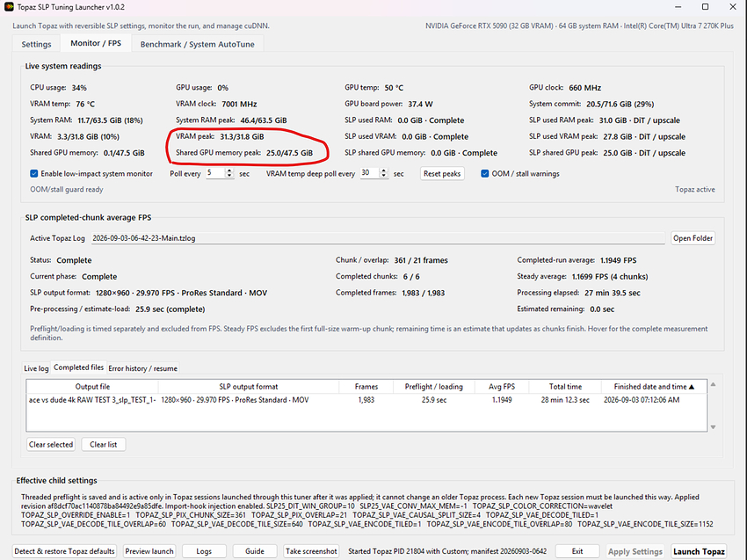Select the Completed files tab
The width and height of the screenshot is (747, 560).
(78, 367)
